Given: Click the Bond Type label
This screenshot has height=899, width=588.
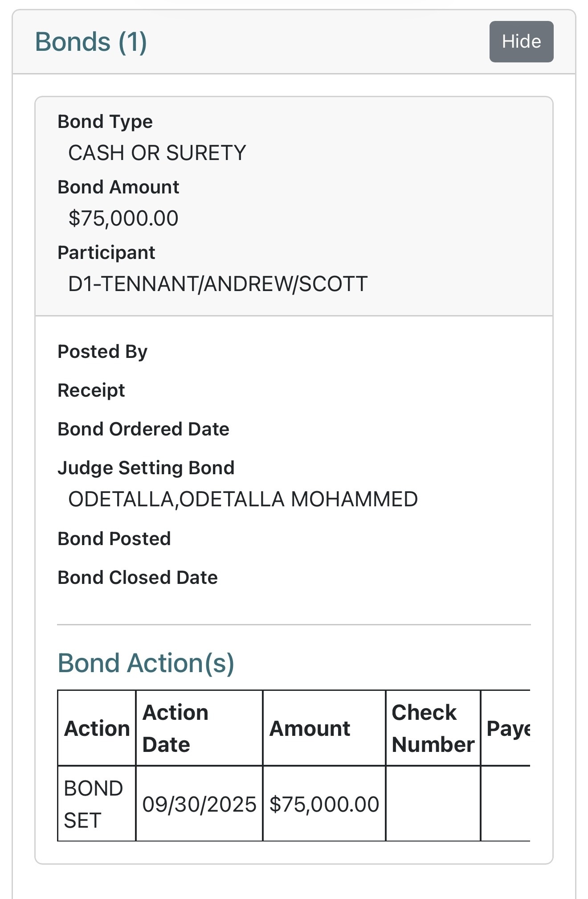Looking at the screenshot, I should [x=105, y=122].
